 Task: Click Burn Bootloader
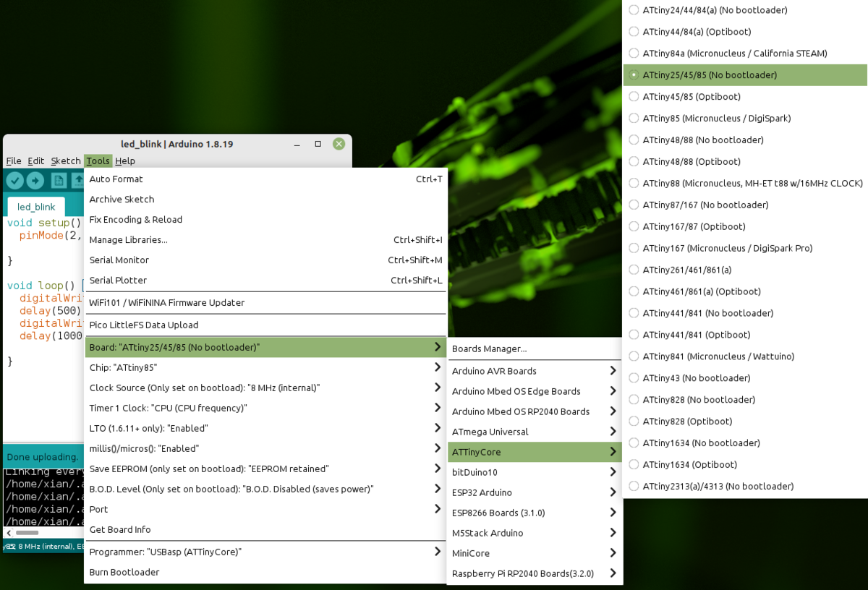[265, 572]
